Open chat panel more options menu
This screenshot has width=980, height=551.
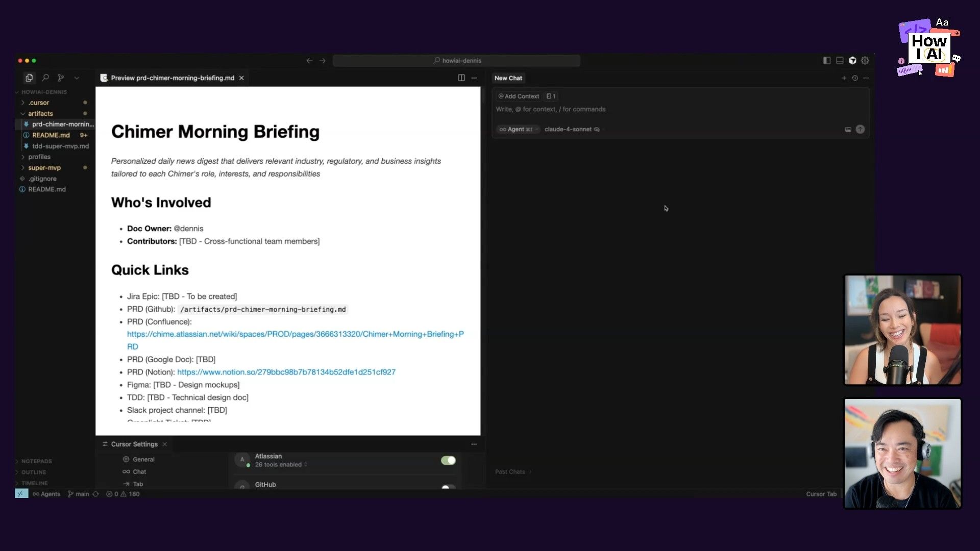click(866, 78)
